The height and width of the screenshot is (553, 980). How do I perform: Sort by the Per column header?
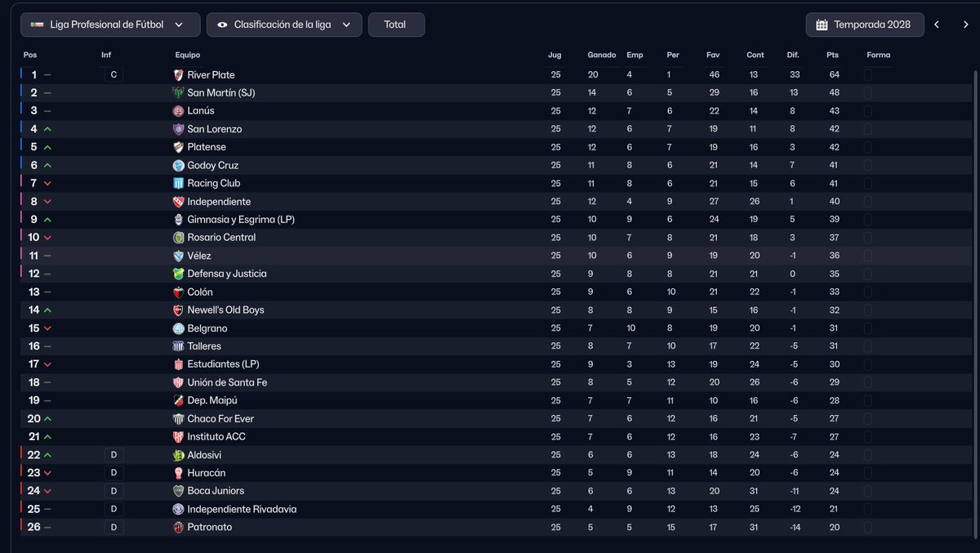[673, 55]
